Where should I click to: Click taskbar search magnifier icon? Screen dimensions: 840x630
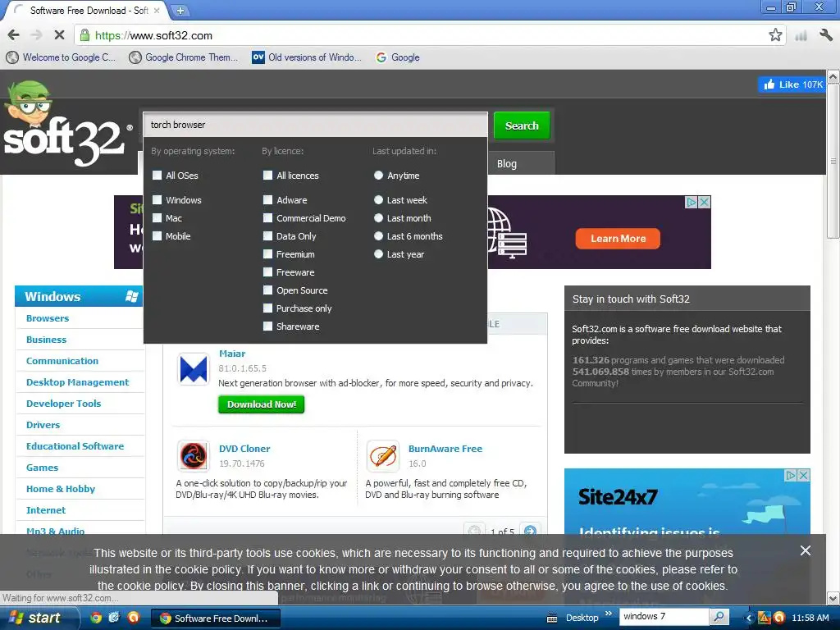point(719,617)
